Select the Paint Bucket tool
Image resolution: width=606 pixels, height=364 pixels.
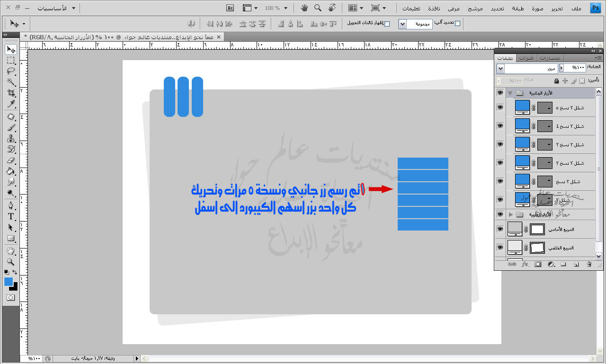[11, 171]
